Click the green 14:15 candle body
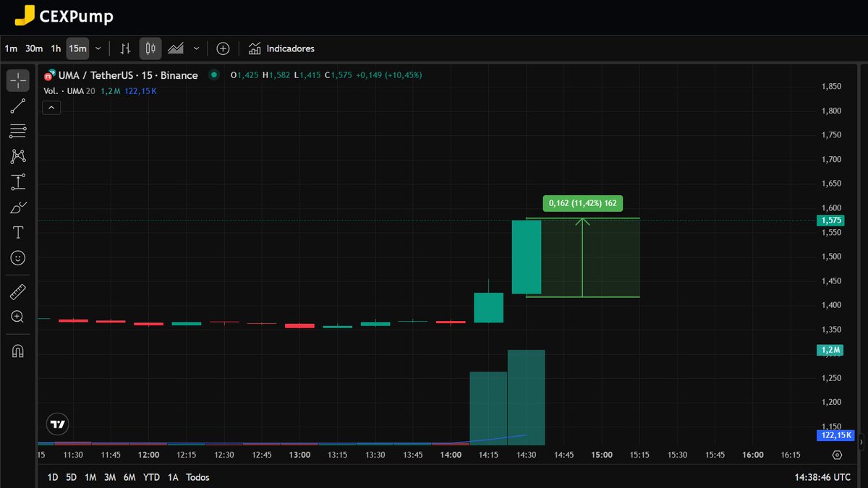 click(x=488, y=307)
